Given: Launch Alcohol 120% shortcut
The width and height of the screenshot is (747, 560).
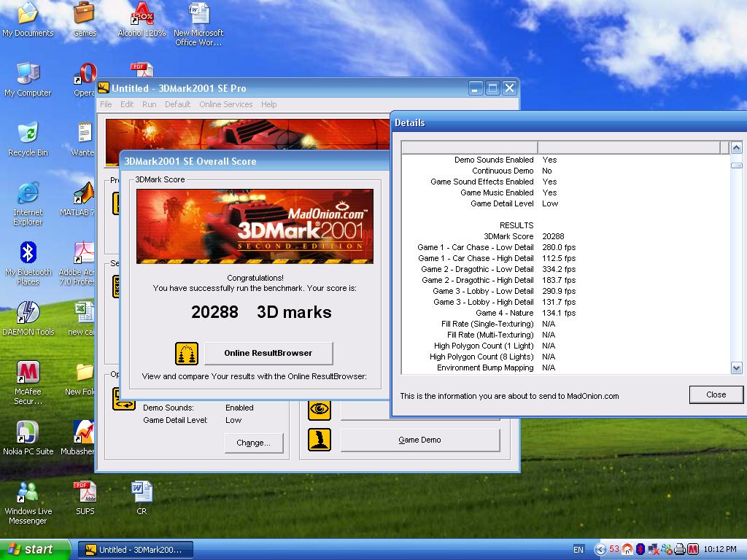Looking at the screenshot, I should point(142,19).
